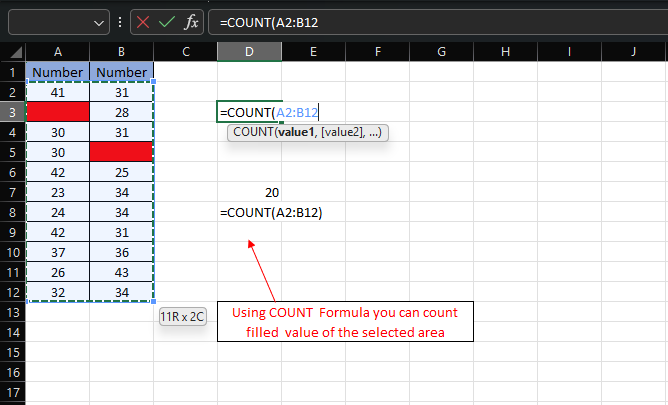Image resolution: width=668 pixels, height=405 pixels.
Task: Click cell D7 containing the value 20
Action: point(249,192)
